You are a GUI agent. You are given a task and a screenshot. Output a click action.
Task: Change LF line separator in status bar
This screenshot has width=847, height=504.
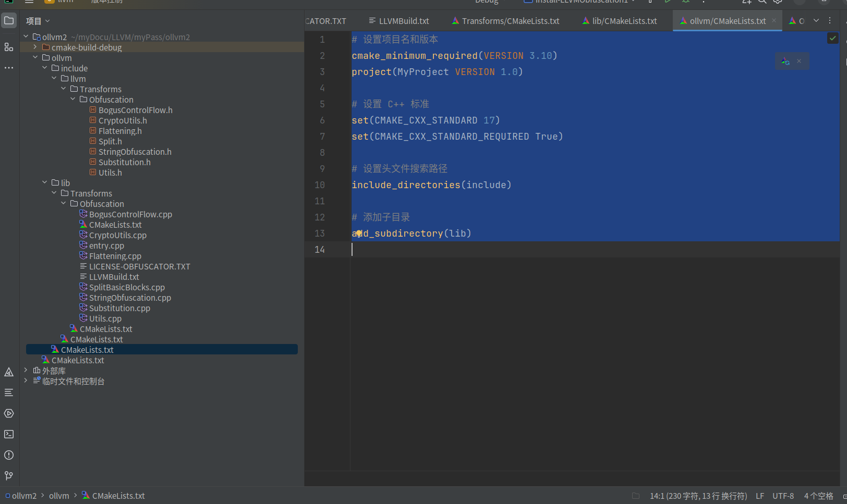tap(760, 496)
